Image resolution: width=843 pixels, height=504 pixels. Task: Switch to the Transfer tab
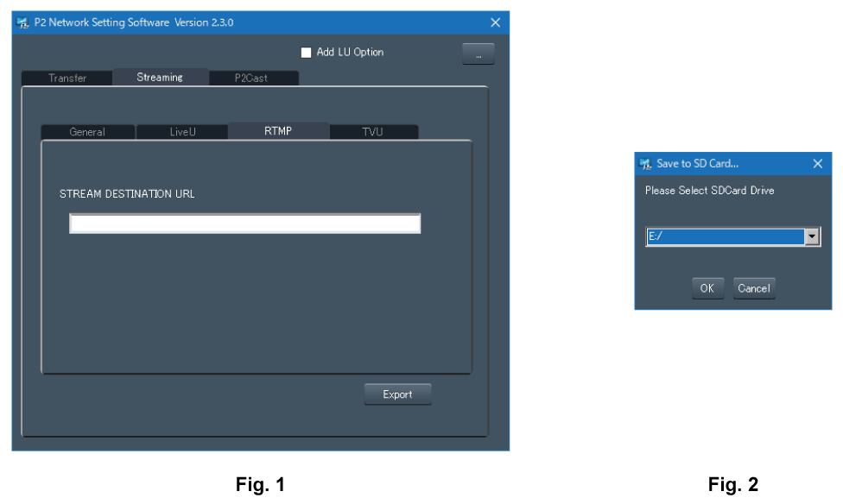[x=67, y=78]
